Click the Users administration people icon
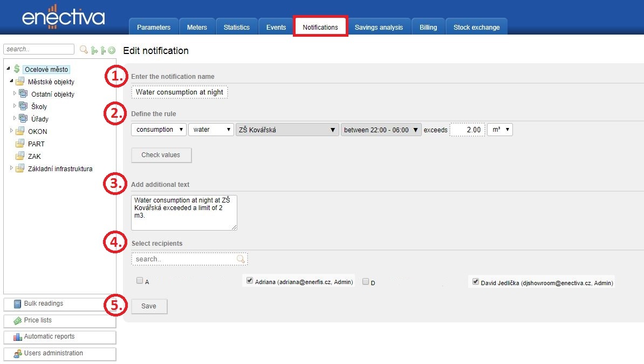This screenshot has height=364, width=644. (17, 354)
